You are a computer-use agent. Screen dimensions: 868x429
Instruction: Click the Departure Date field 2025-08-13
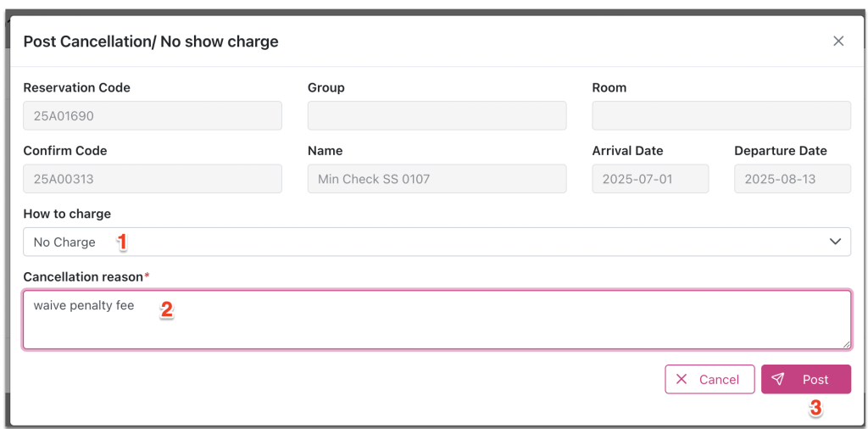pyautogui.click(x=793, y=179)
